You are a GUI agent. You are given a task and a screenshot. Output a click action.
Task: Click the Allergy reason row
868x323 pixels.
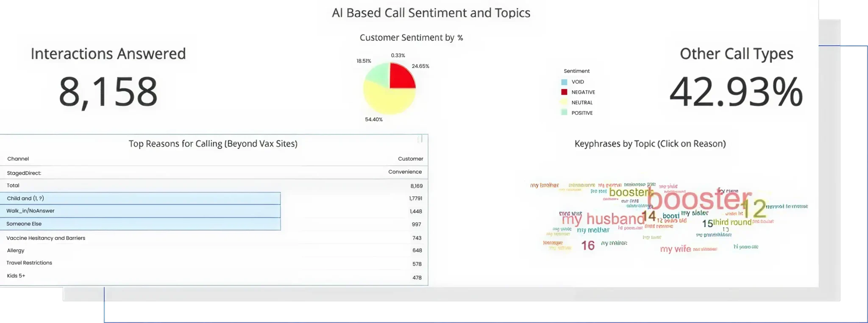tap(214, 251)
